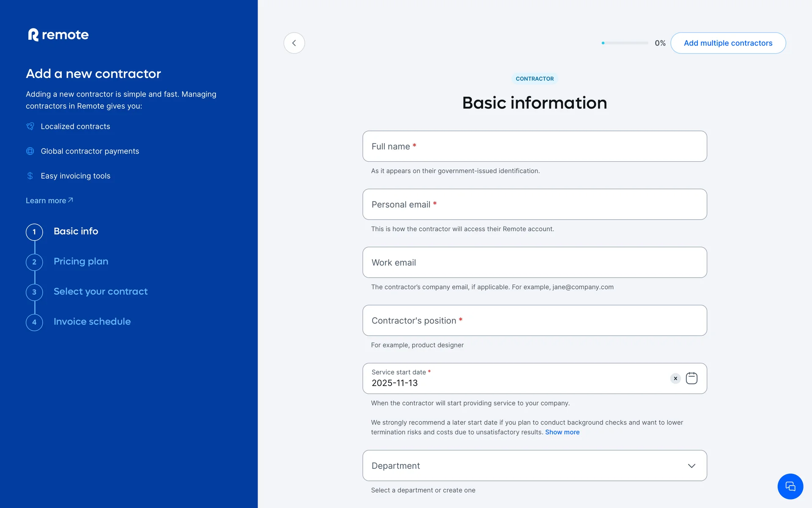Click the Department dropdown chevron arrow
812x508 pixels.
click(x=691, y=466)
